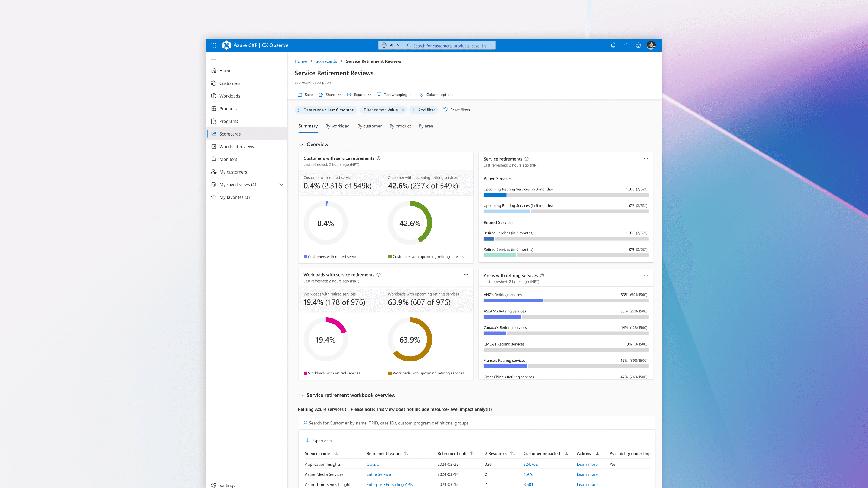This screenshot has width=868, height=488.
Task: Open the feedback smiley icon
Action: coord(638,45)
